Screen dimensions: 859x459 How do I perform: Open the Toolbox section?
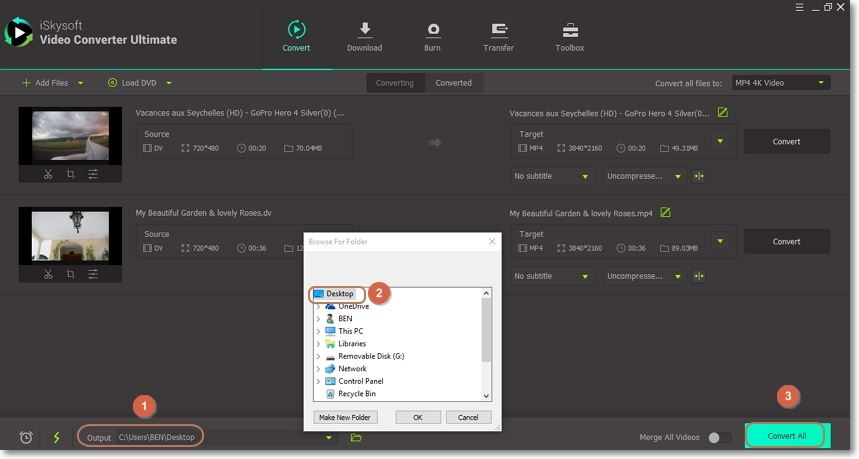pos(570,36)
